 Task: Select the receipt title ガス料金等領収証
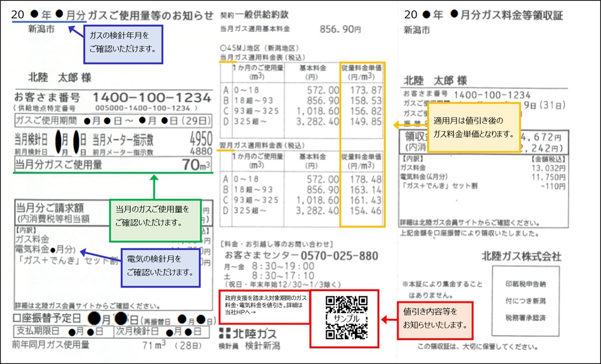point(522,15)
